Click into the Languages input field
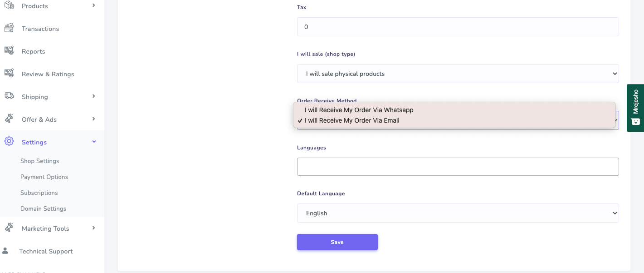This screenshot has height=273, width=644. tap(458, 167)
